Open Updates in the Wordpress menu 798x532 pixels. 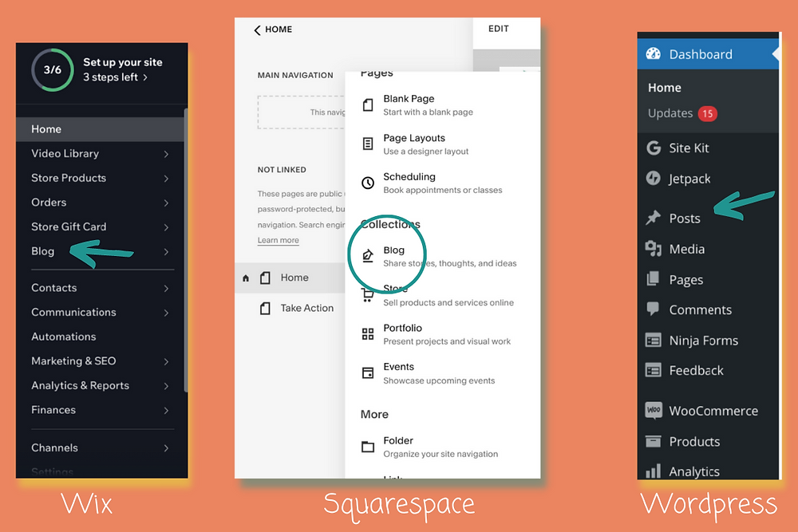click(670, 113)
